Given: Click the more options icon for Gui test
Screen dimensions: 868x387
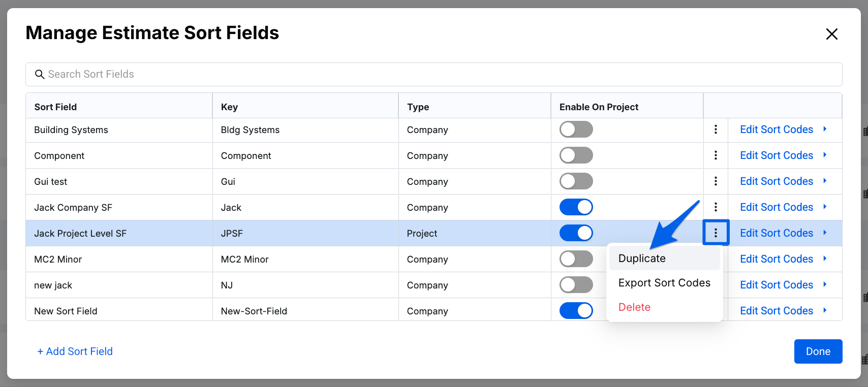Looking at the screenshot, I should pyautogui.click(x=716, y=181).
